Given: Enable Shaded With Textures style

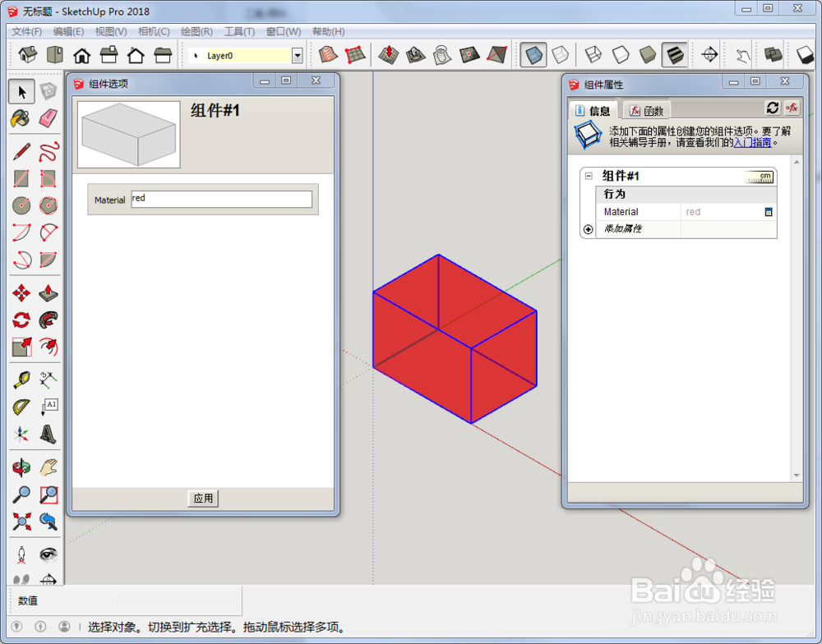Looking at the screenshot, I should [x=675, y=54].
